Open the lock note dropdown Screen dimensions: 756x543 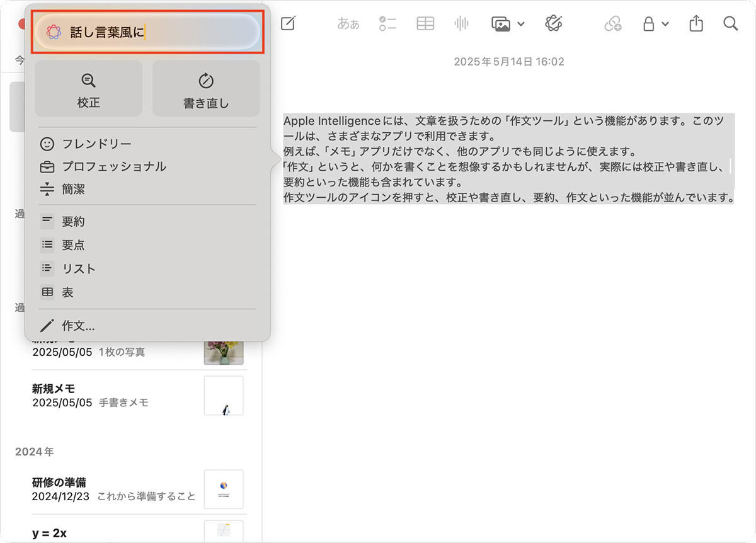point(655,24)
